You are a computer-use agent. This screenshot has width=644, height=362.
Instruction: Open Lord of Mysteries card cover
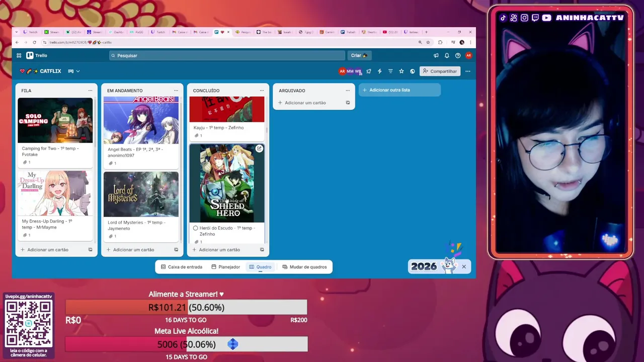pos(141,194)
